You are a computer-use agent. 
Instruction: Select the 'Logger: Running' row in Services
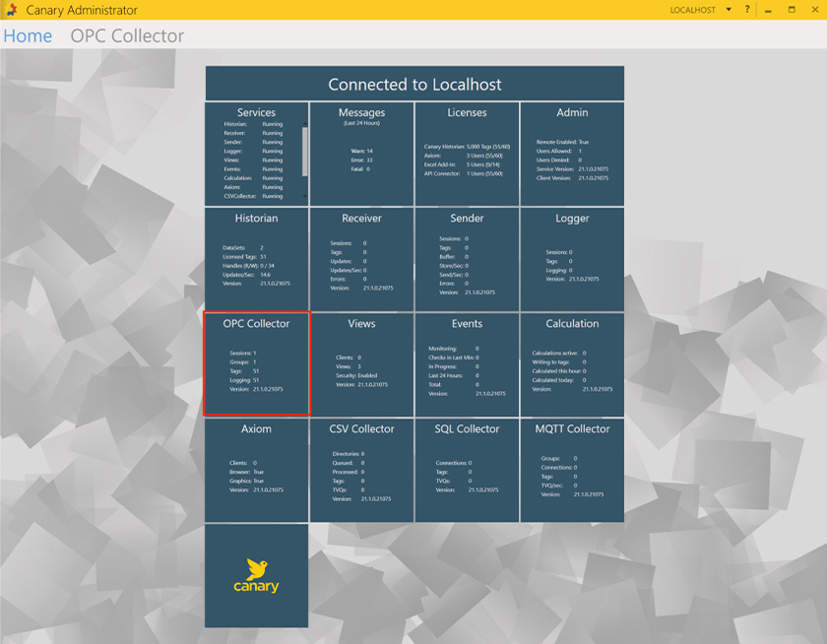(253, 151)
